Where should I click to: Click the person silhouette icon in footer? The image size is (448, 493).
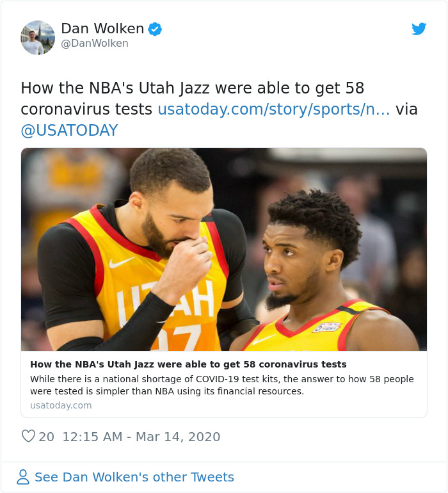click(x=23, y=477)
